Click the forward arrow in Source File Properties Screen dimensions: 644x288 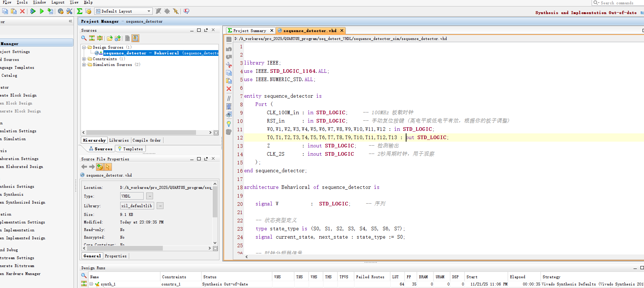92,167
